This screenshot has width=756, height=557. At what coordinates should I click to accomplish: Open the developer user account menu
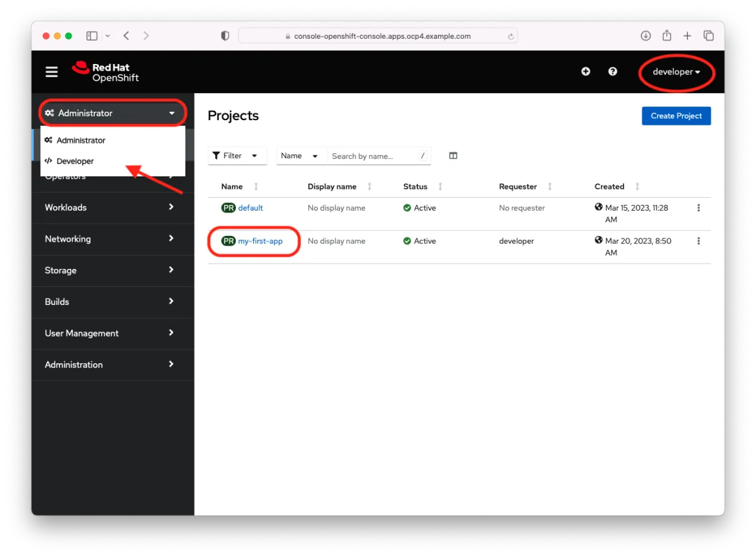coord(676,71)
